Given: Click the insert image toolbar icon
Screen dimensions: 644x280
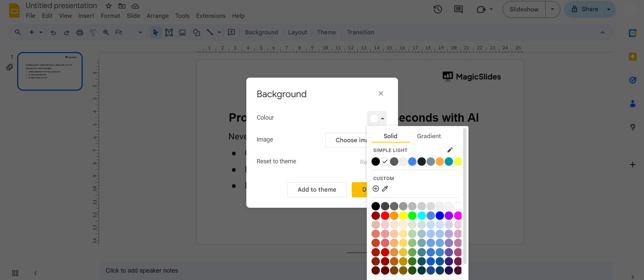Looking at the screenshot, I should pos(182,32).
